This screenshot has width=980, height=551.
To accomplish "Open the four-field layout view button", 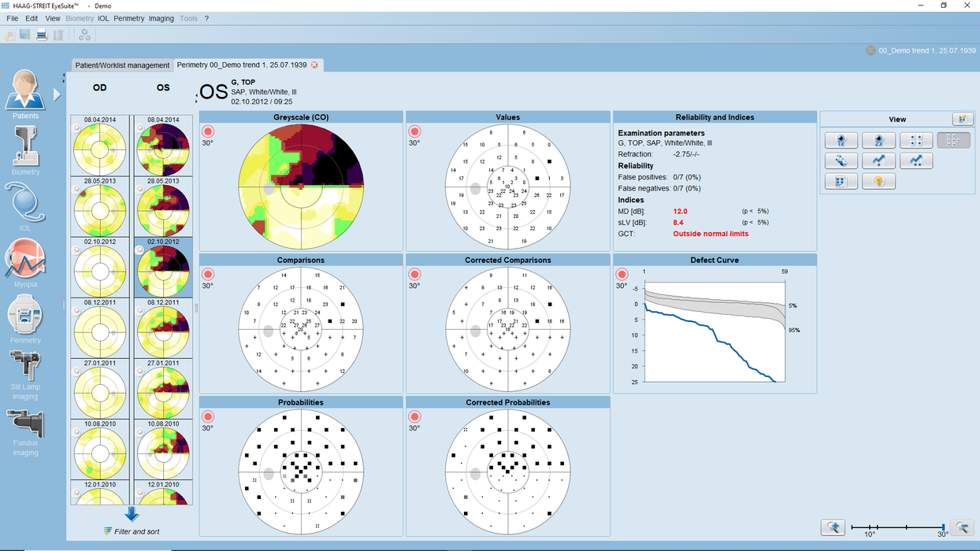I will [915, 141].
